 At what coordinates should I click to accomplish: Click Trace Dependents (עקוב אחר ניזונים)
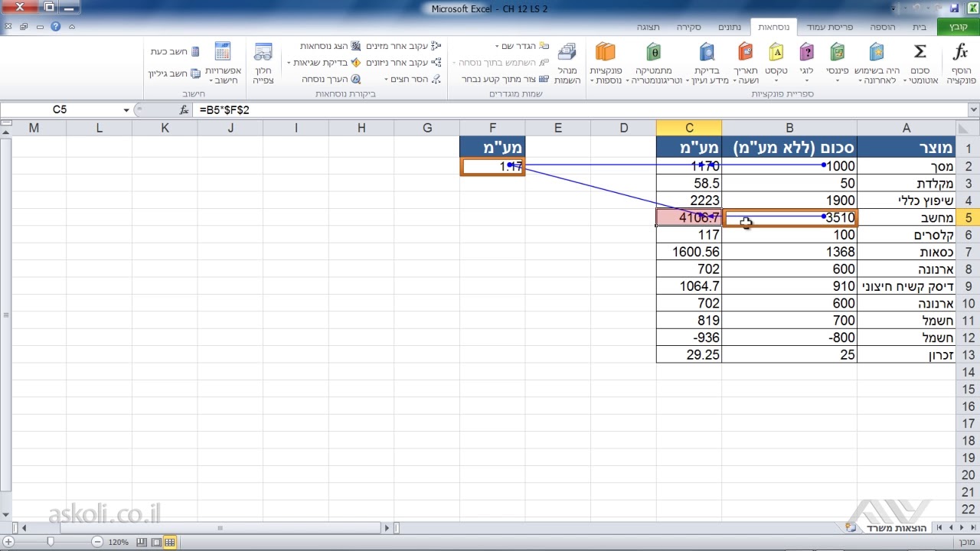coord(403,62)
